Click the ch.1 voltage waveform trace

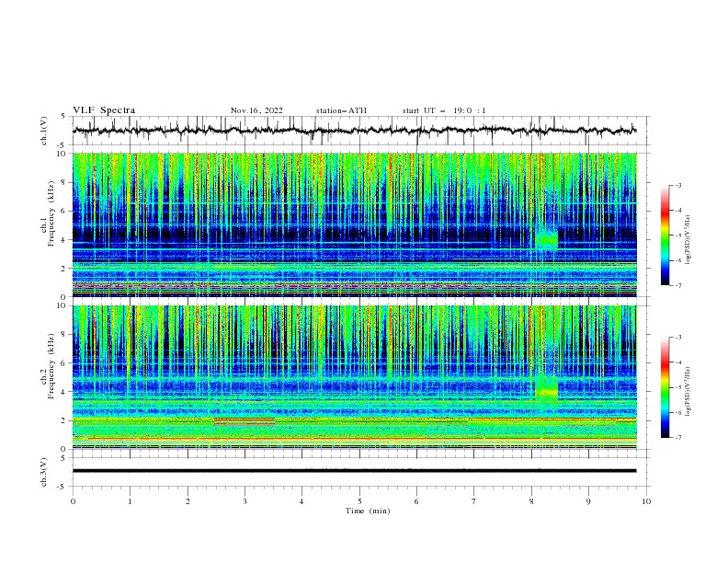pos(354,131)
